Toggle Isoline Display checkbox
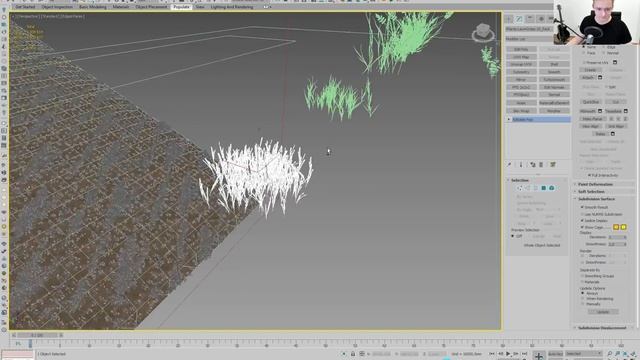Viewport: 640px width, 360px height. tap(582, 220)
